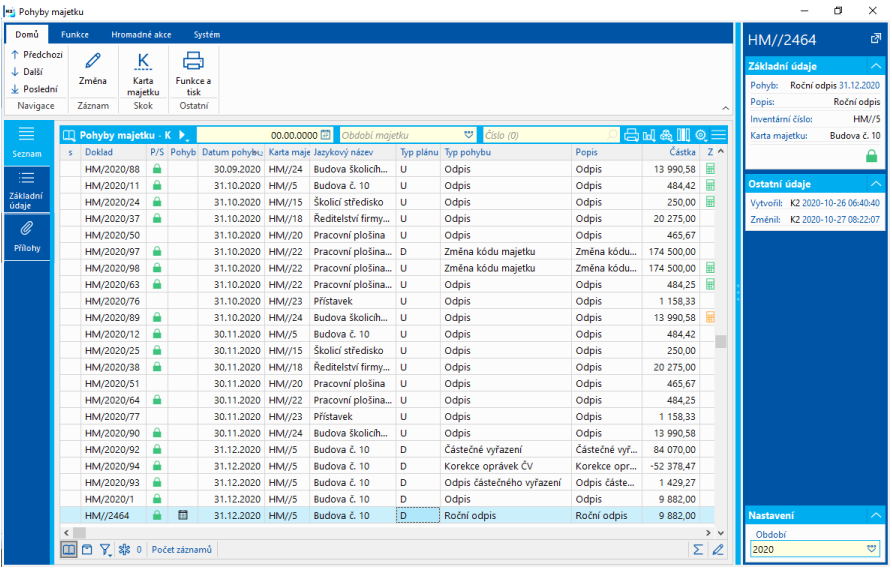Click the calendar icon in date field
892x573 pixels.
[325, 135]
